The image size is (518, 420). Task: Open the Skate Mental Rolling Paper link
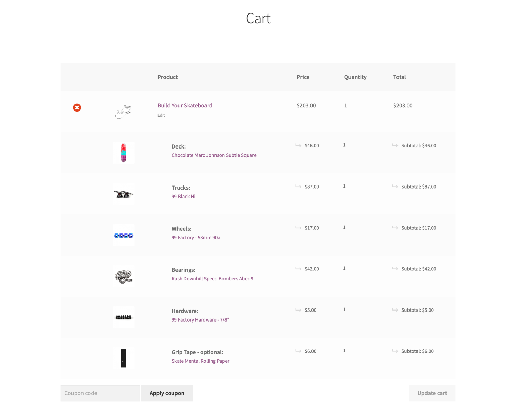(x=200, y=361)
